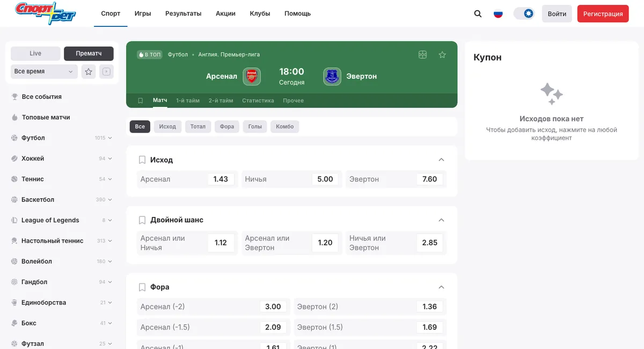The image size is (644, 349).
Task: Open the Результаты menu item
Action: 183,13
